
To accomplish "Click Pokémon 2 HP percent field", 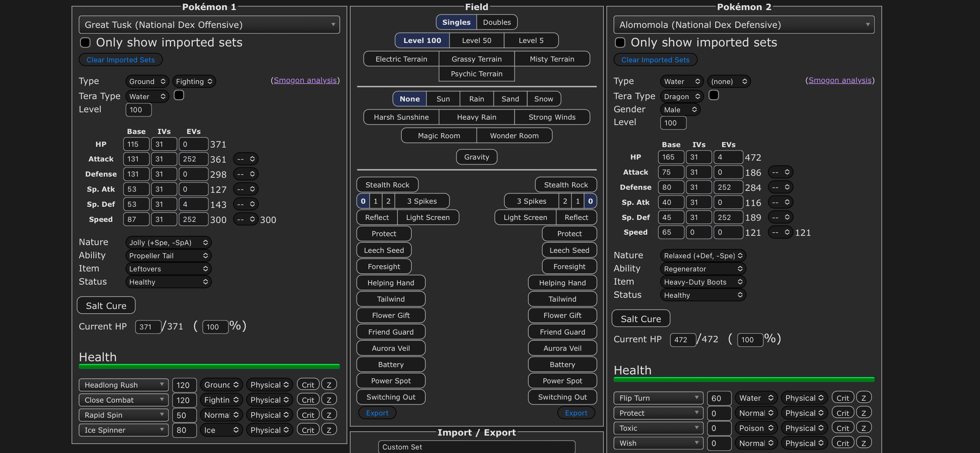I will pos(750,340).
